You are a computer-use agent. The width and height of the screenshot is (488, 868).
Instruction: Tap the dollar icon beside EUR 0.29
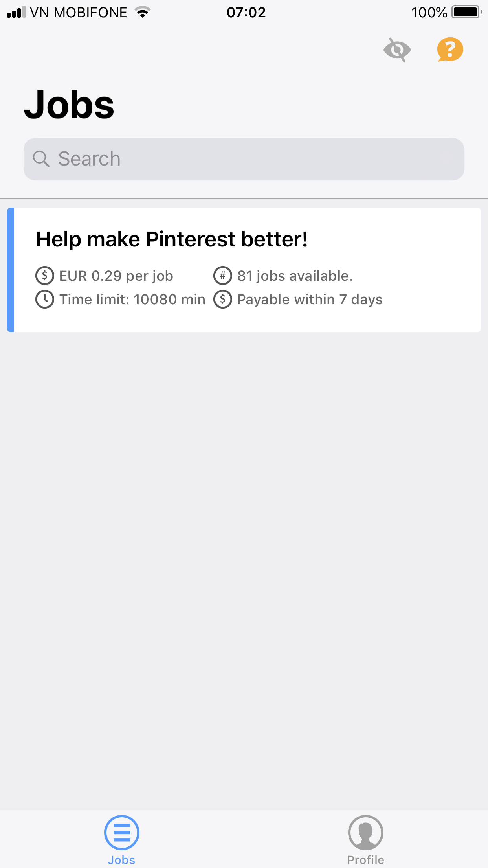tap(45, 276)
